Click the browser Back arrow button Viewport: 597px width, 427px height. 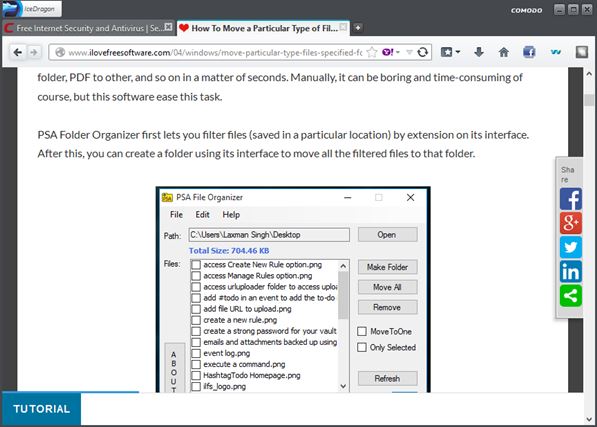pyautogui.click(x=18, y=52)
